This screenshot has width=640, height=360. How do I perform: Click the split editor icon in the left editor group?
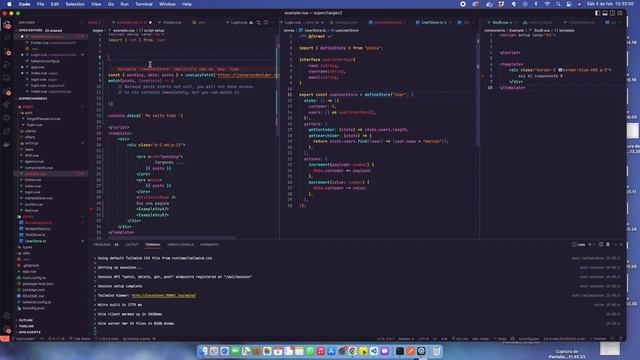coord(266,22)
